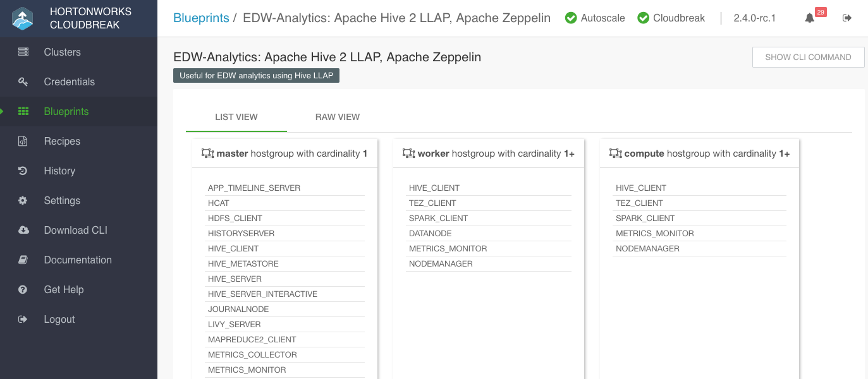Screen dimensions: 868x379
Task: Click TEZ_CLIENT in worker hostgroup
Action: pyautogui.click(x=432, y=203)
